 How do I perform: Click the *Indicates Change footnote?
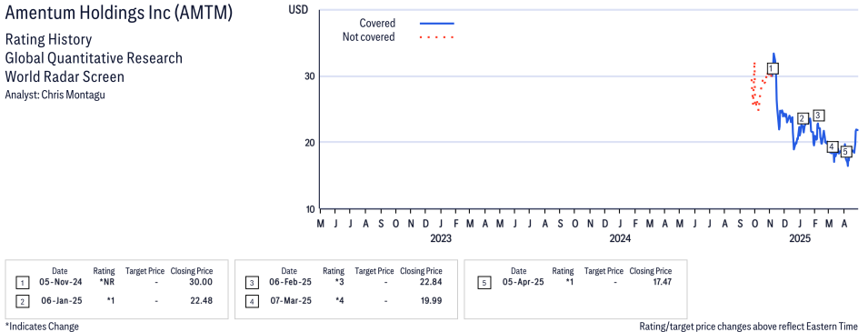click(x=42, y=327)
